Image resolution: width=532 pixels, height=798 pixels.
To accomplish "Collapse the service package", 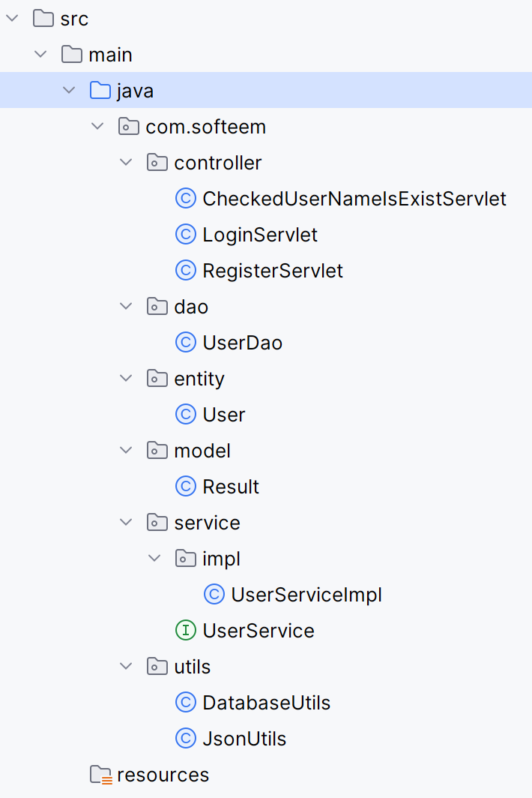I will tap(126, 522).
